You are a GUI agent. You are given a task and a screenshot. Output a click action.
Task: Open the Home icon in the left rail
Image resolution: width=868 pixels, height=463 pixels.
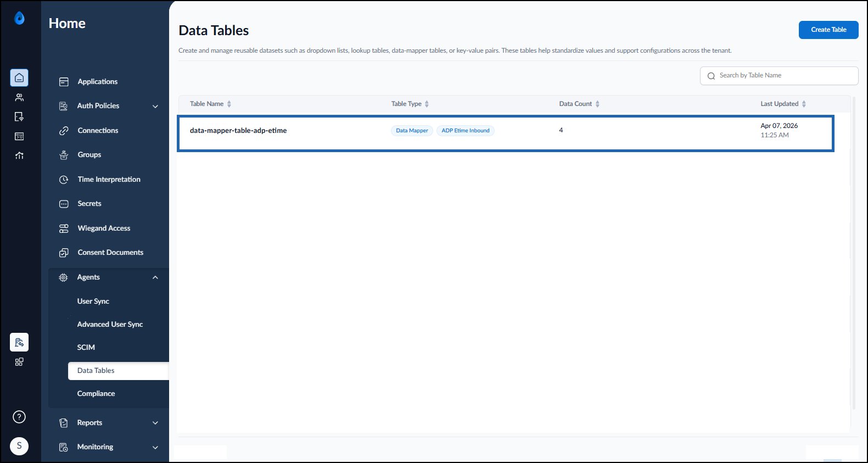(x=19, y=78)
